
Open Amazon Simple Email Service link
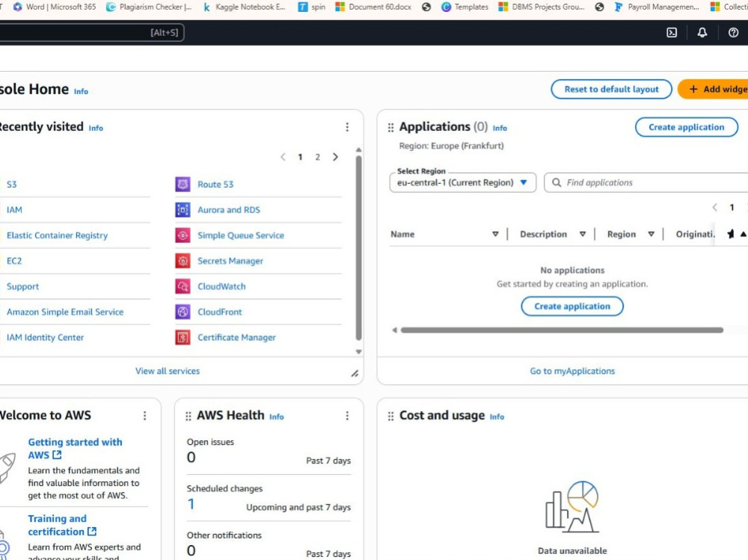65,312
